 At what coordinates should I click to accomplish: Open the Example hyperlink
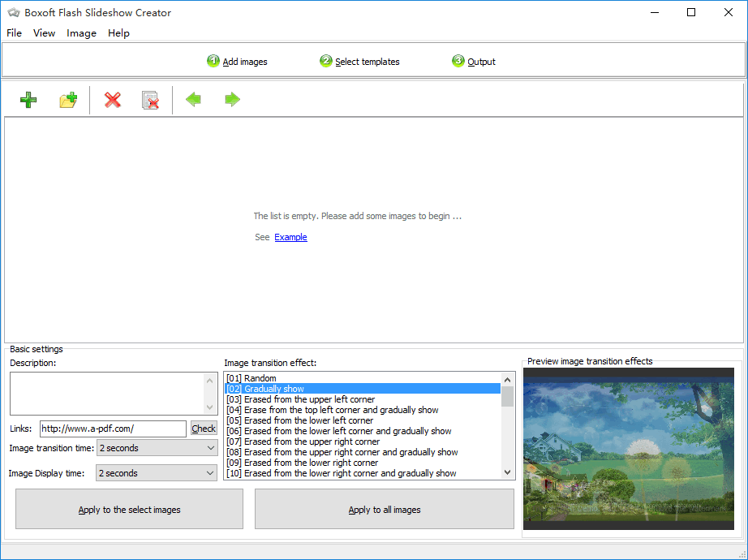pos(290,237)
